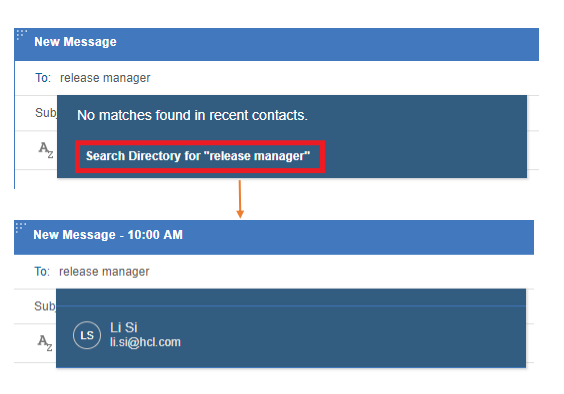Click Search Directory for "release manager" link
The image size is (564, 394).
coord(198,156)
